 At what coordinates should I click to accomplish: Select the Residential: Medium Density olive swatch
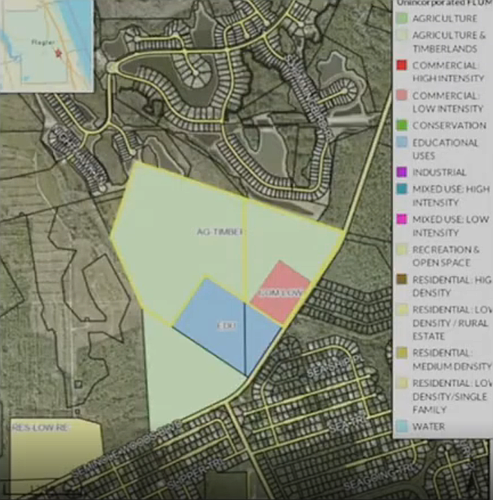[x=402, y=353]
